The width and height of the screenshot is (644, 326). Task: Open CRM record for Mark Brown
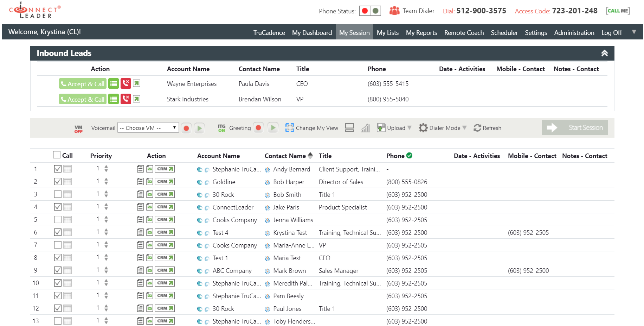coord(165,270)
